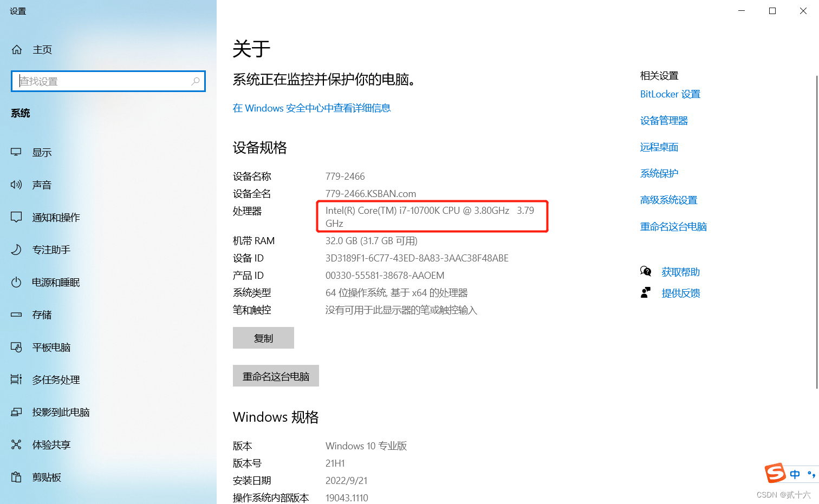
Task: Click the 关于 page title
Action: click(251, 49)
